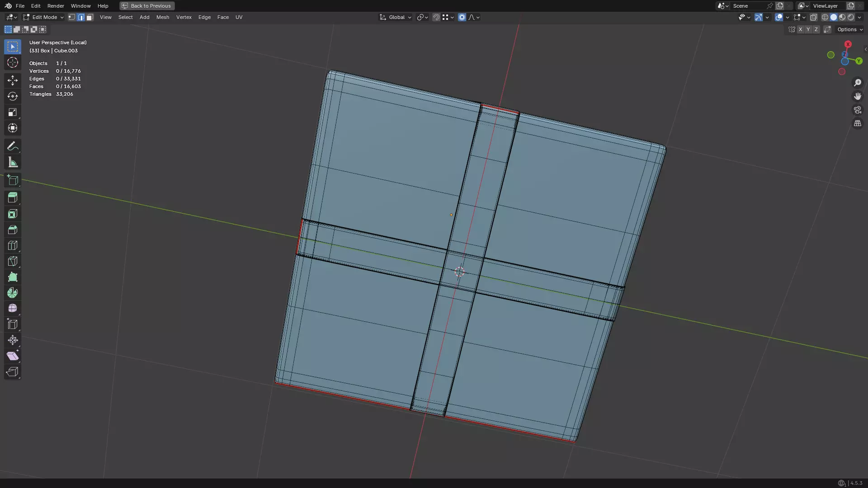Click the Toggle Camera View icon
The width and height of the screenshot is (868, 488).
pos(858,110)
